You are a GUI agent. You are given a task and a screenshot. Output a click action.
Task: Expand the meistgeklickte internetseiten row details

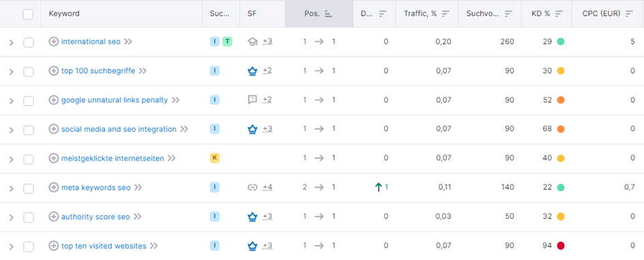[x=12, y=159]
